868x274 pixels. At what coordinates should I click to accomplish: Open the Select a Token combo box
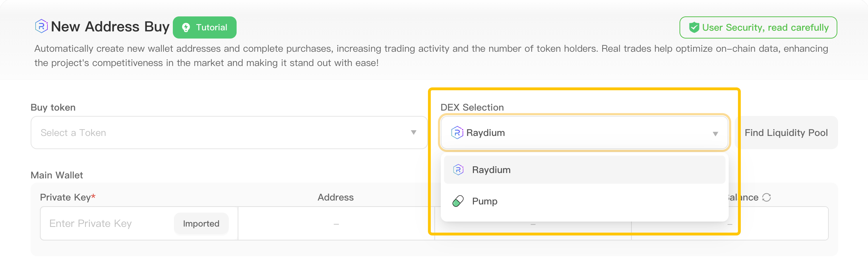click(x=221, y=132)
